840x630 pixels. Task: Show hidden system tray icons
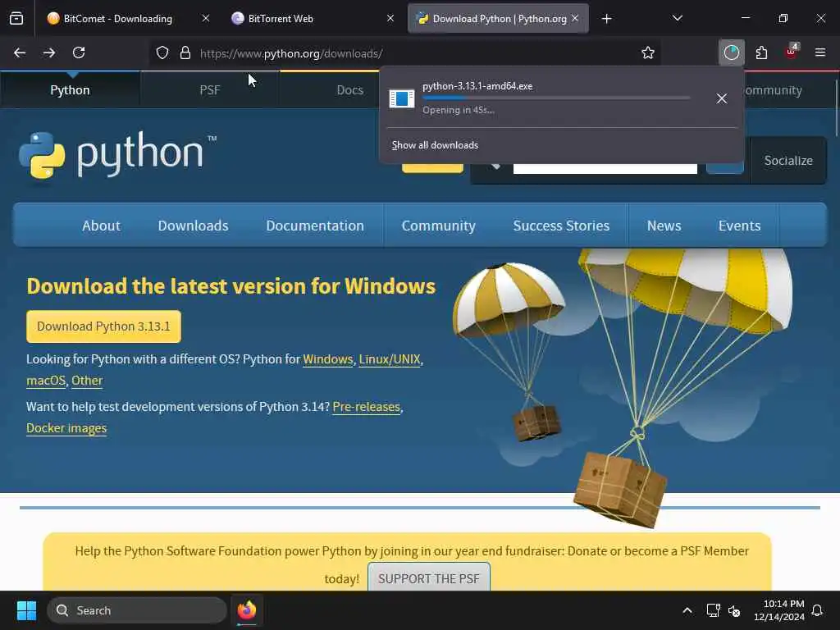pos(687,610)
